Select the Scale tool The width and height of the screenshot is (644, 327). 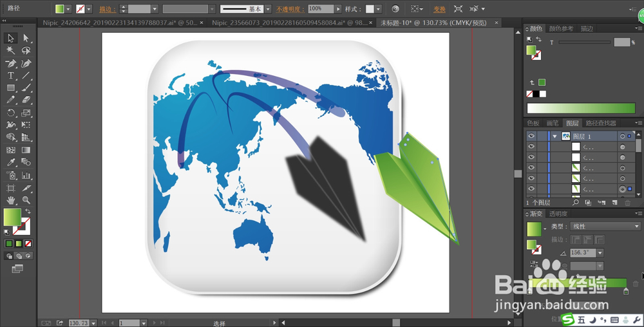26,113
